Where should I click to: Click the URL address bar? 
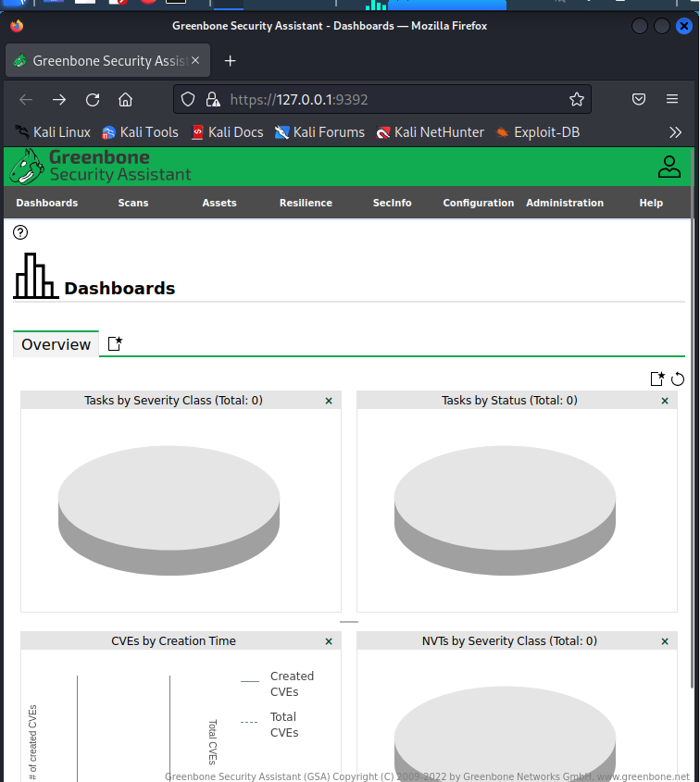pos(382,99)
